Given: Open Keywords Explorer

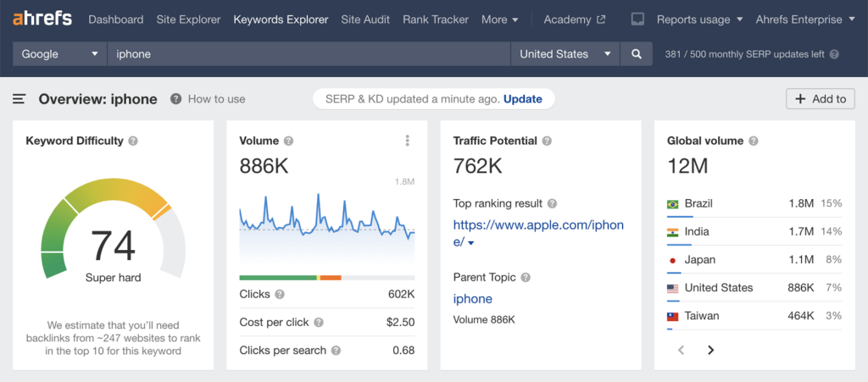Looking at the screenshot, I should [281, 19].
